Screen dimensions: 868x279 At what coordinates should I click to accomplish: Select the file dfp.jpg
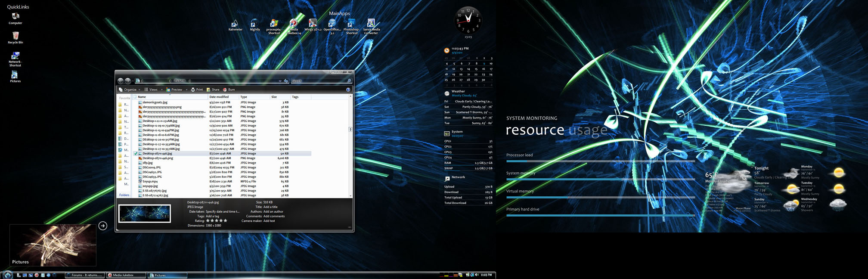pos(148,163)
